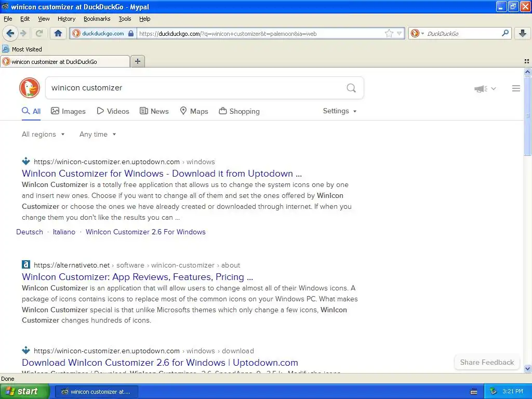
Task: Reload the page with the refresh icon
Action: (x=39, y=33)
